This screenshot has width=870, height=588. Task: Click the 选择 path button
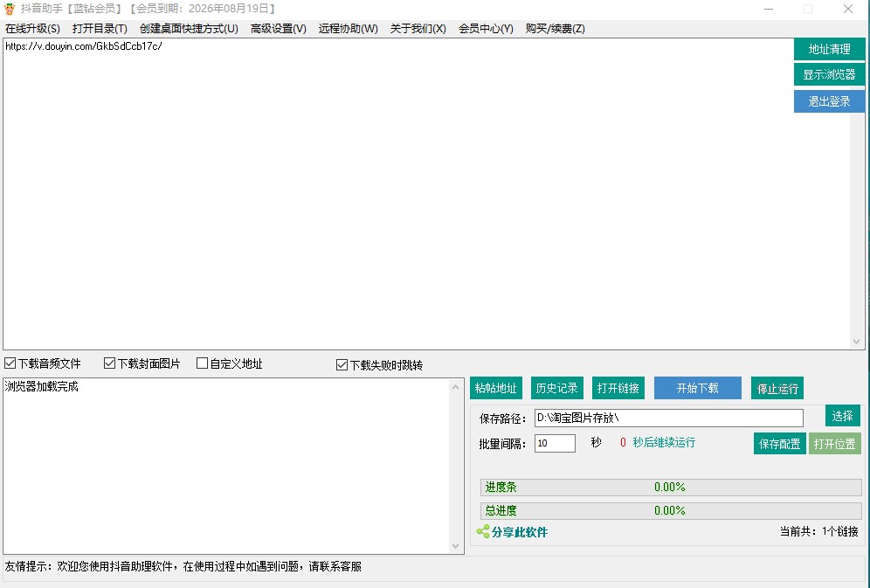842,416
